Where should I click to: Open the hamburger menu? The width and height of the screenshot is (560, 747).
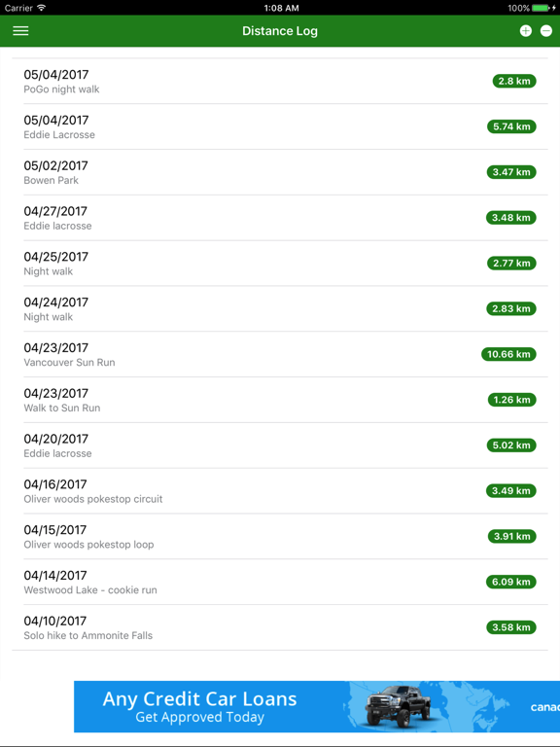point(20,31)
